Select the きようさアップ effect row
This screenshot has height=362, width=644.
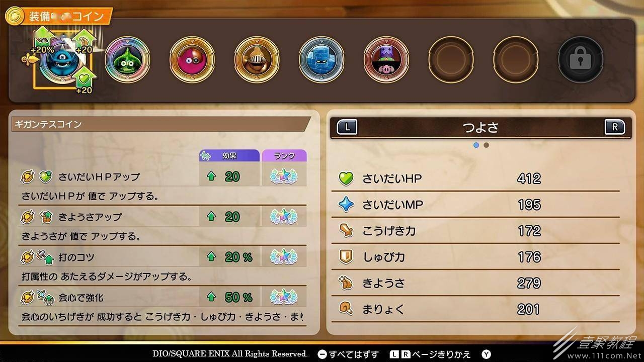163,217
